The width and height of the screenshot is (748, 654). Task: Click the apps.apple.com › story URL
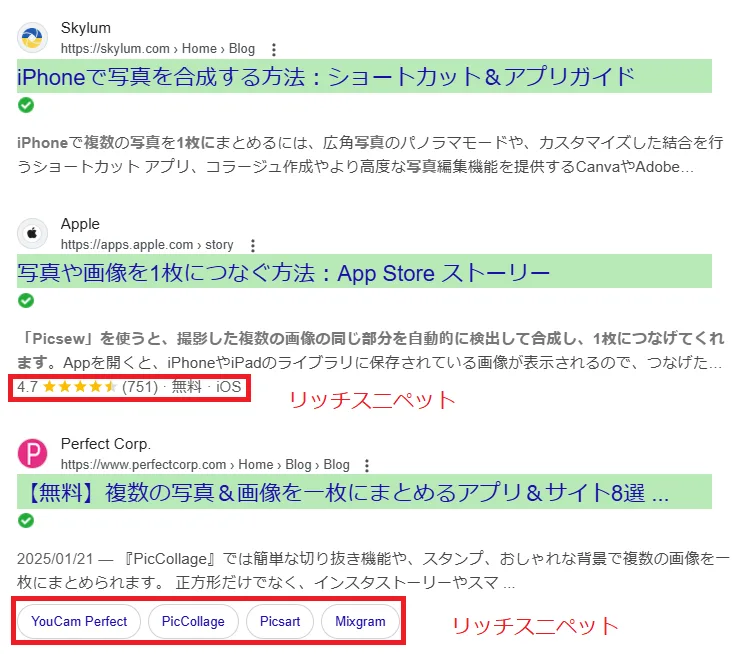pos(147,245)
